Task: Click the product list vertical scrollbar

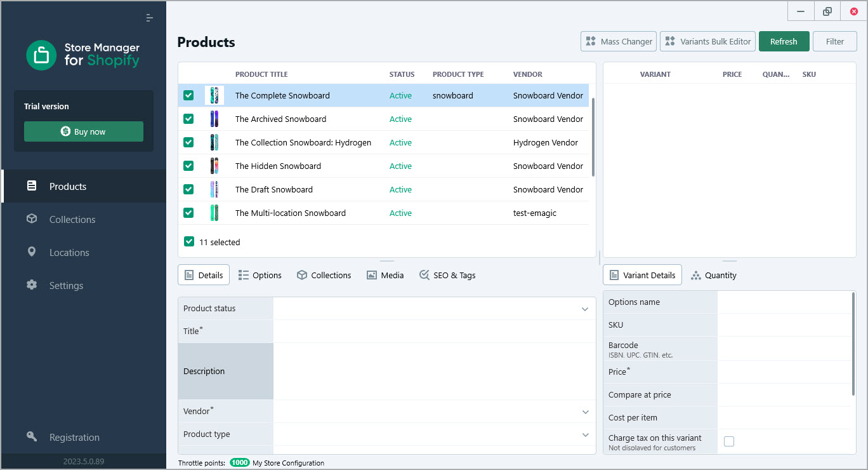Action: [x=593, y=137]
